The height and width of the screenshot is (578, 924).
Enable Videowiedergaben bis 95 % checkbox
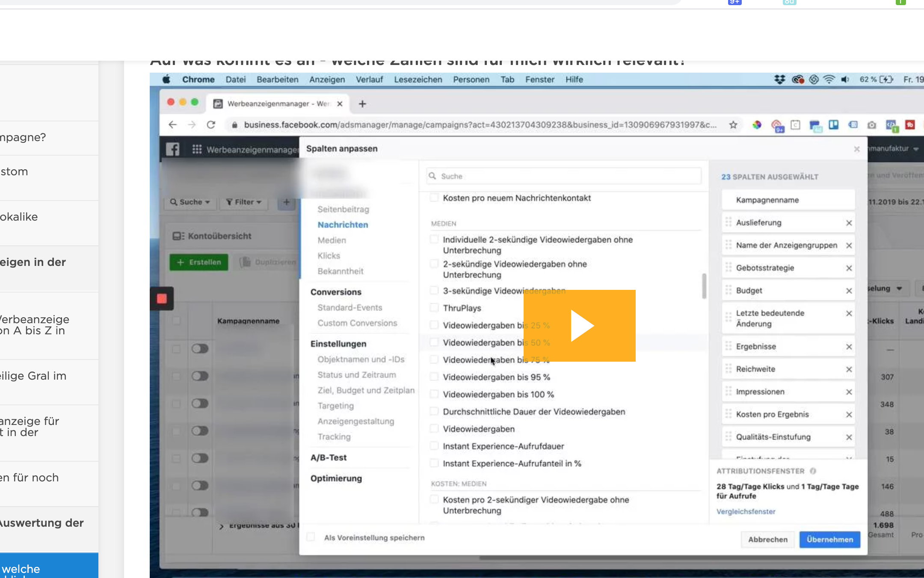tap(434, 377)
